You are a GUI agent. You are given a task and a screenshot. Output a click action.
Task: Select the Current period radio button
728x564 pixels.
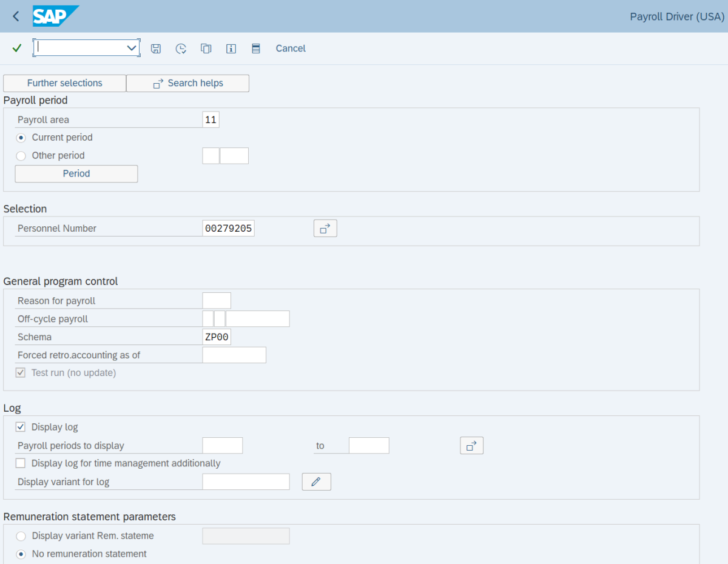point(21,137)
